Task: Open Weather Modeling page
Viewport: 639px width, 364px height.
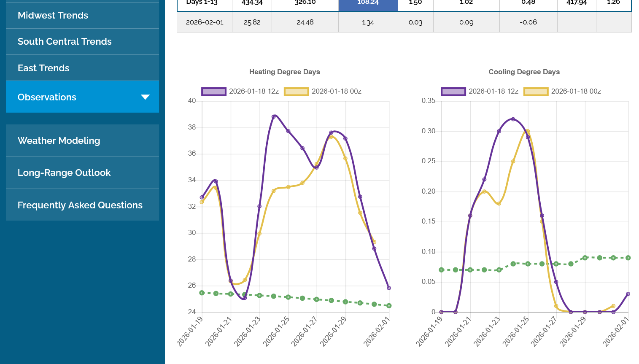Action: point(59,141)
